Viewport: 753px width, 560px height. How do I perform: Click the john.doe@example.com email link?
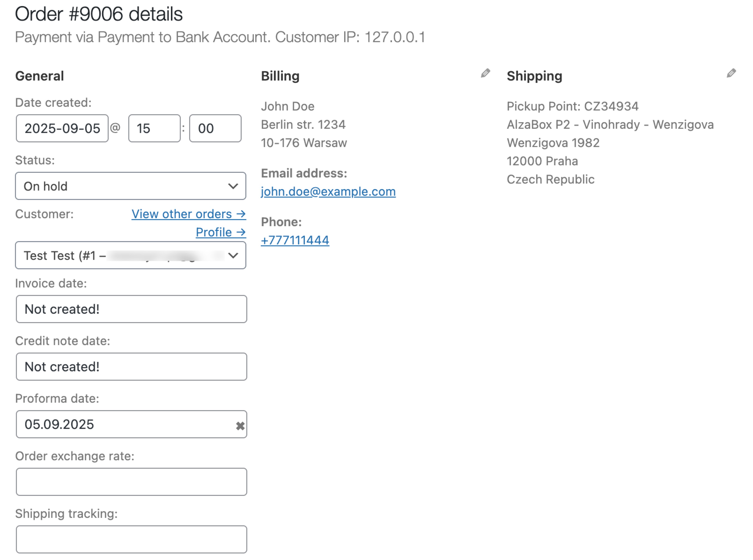click(328, 192)
